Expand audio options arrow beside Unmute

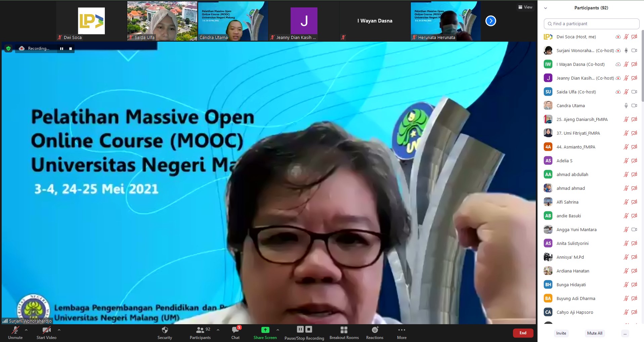pos(26,330)
